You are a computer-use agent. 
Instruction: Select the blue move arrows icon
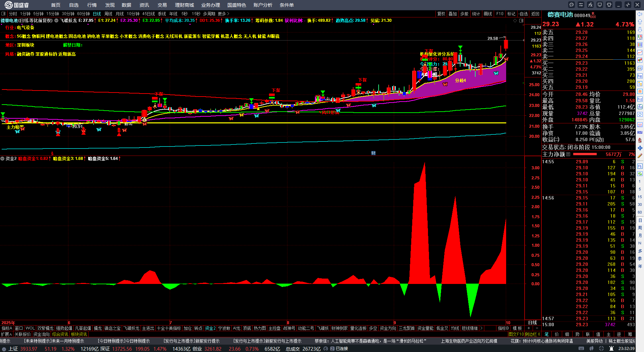(x=640, y=148)
